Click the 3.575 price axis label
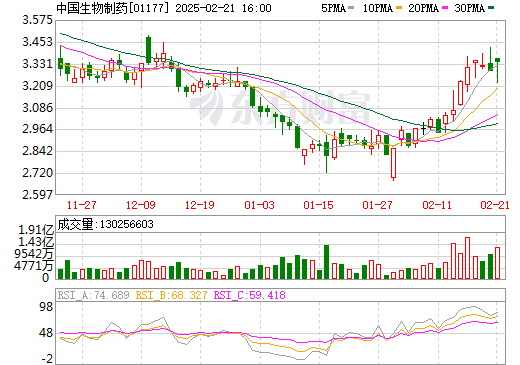 [38, 20]
